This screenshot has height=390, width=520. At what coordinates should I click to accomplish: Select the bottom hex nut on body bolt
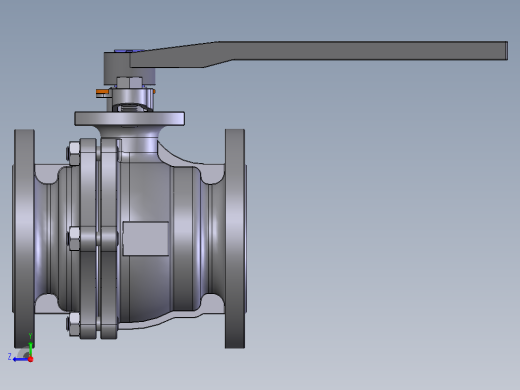[x=74, y=324]
